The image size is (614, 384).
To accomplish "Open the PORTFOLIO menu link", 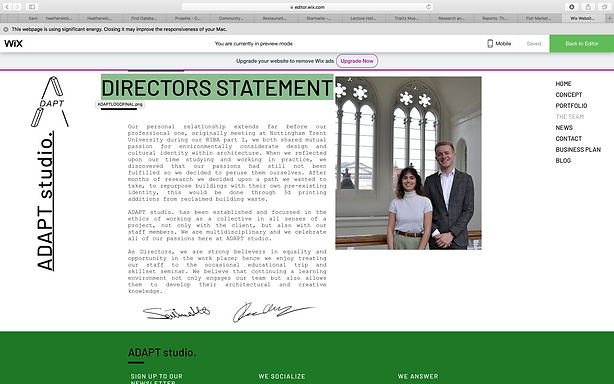I will (571, 106).
